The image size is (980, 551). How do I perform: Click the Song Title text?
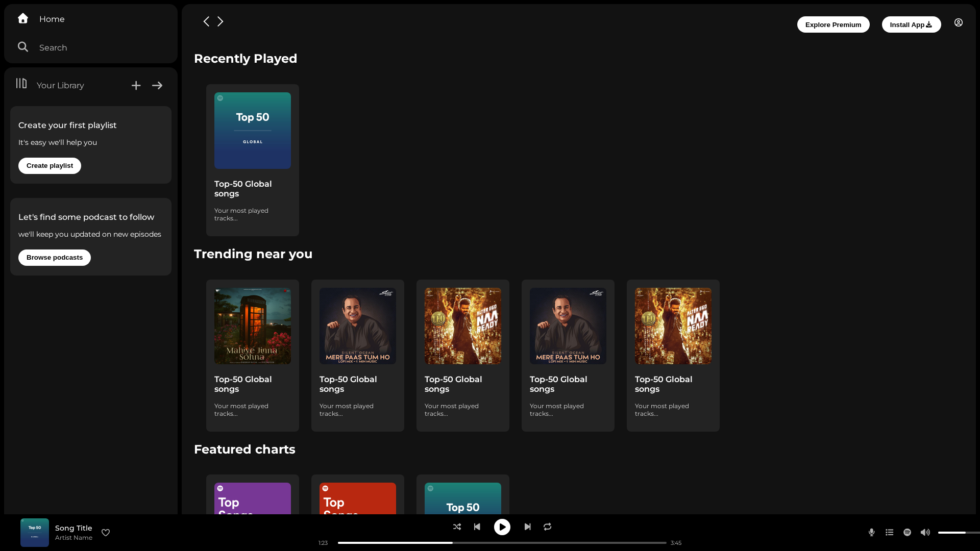point(73,528)
